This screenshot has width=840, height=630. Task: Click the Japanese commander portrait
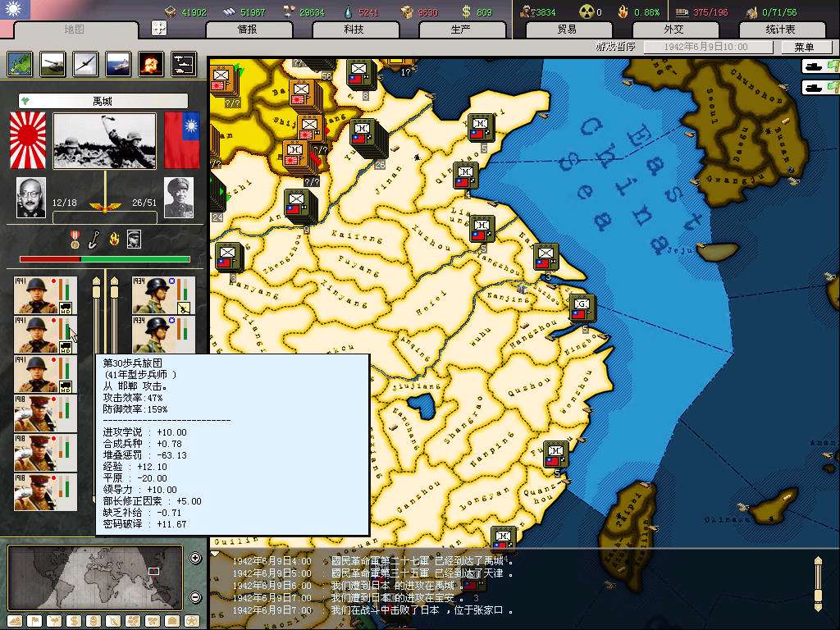point(31,198)
